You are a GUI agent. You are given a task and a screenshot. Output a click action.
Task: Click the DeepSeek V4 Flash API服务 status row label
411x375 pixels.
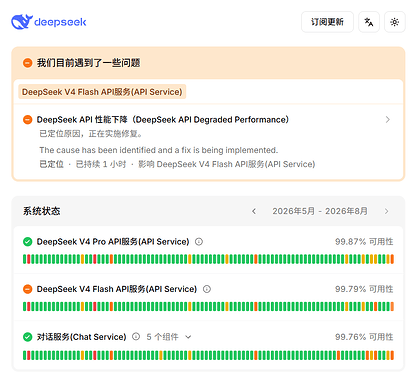coord(117,289)
